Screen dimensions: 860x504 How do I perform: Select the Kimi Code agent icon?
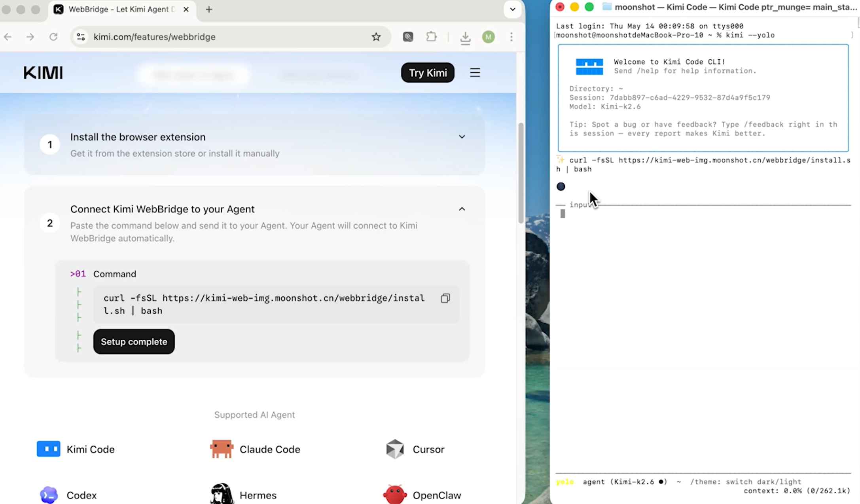point(49,449)
